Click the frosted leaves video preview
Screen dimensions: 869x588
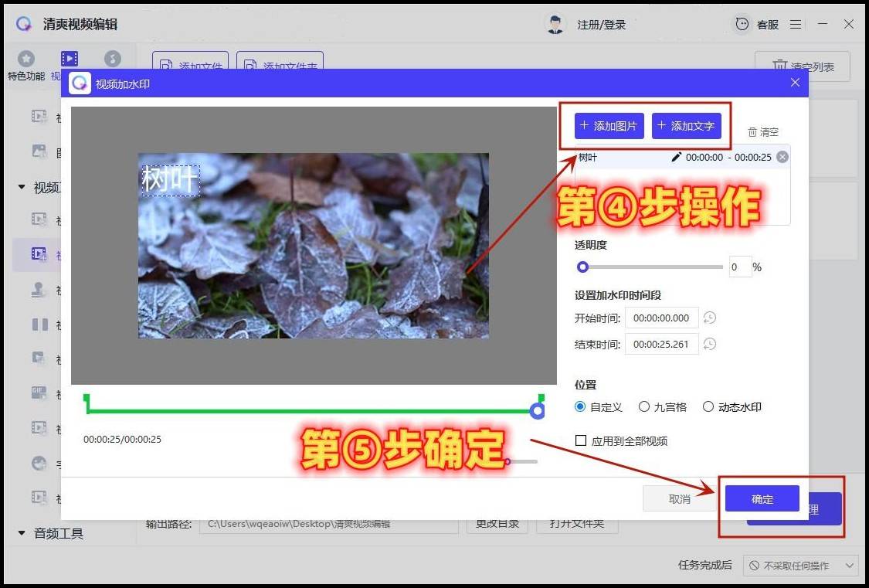point(313,246)
